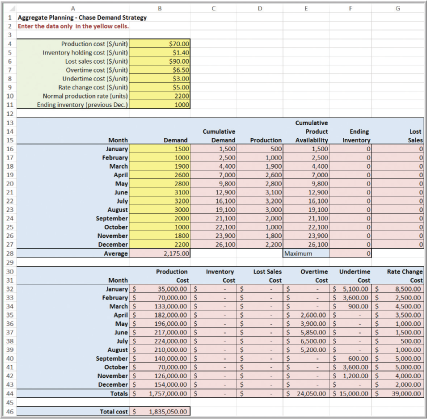Click row 12 header
427x419 pixels.
pos(10,113)
